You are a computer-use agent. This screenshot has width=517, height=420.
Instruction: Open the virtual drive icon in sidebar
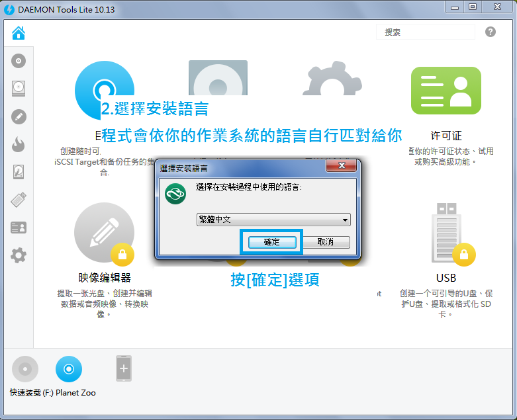click(x=19, y=89)
